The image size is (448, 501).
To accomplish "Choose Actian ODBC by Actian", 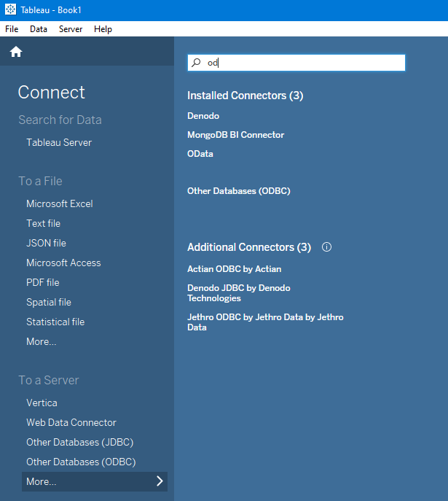I will coord(235,269).
